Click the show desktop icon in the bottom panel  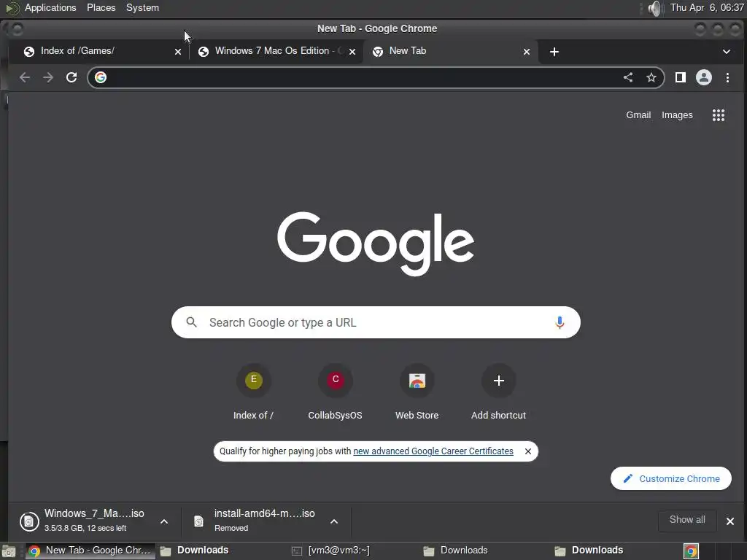8,551
